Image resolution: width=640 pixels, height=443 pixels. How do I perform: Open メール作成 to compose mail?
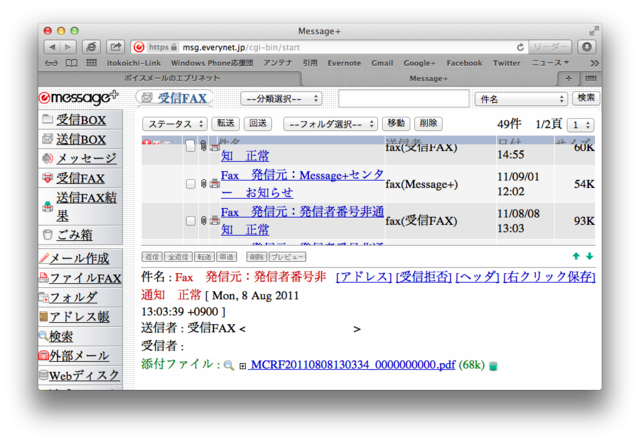click(x=80, y=258)
